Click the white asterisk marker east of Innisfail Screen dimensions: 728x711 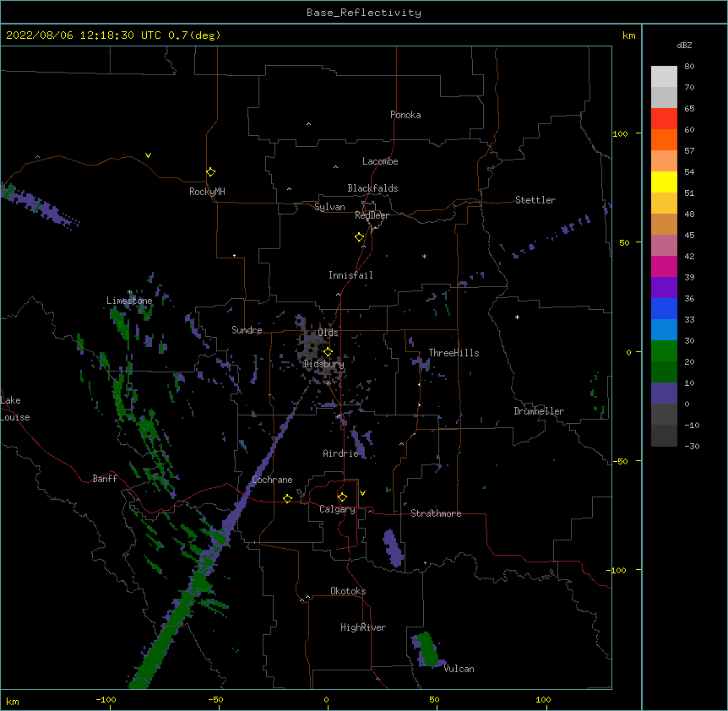(424, 256)
